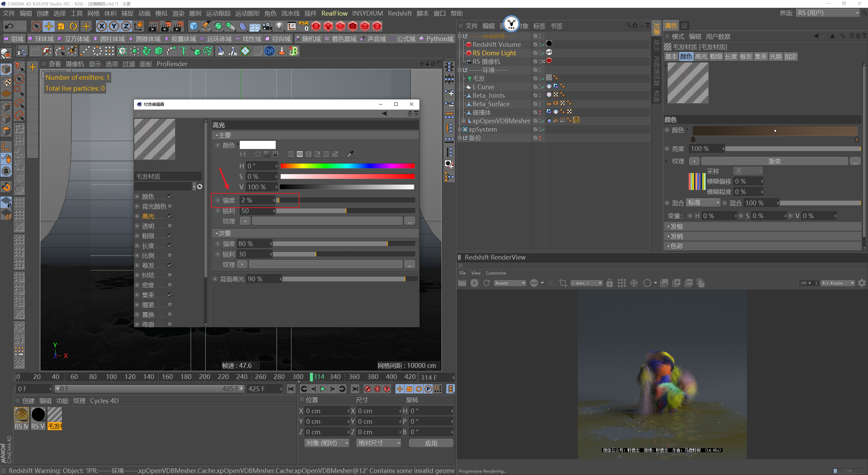
Task: Click the Undo arrow icon
Action: coord(9,26)
